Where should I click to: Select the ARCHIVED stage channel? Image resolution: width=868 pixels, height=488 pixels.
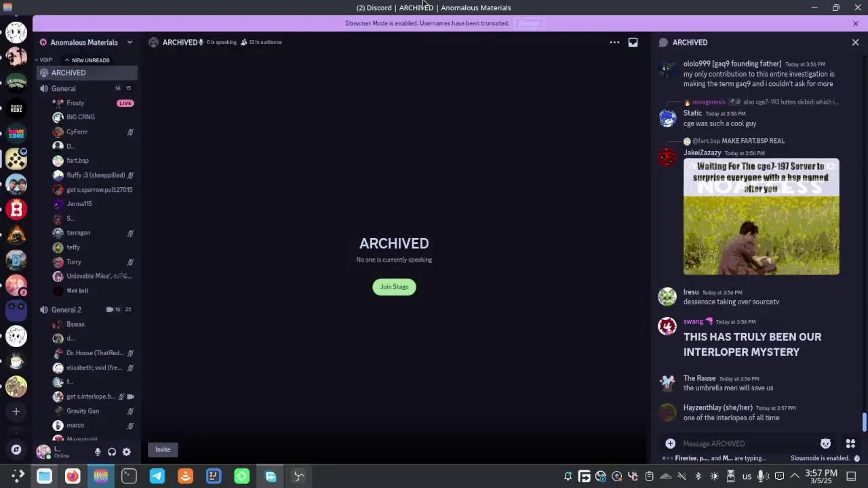[x=68, y=73]
